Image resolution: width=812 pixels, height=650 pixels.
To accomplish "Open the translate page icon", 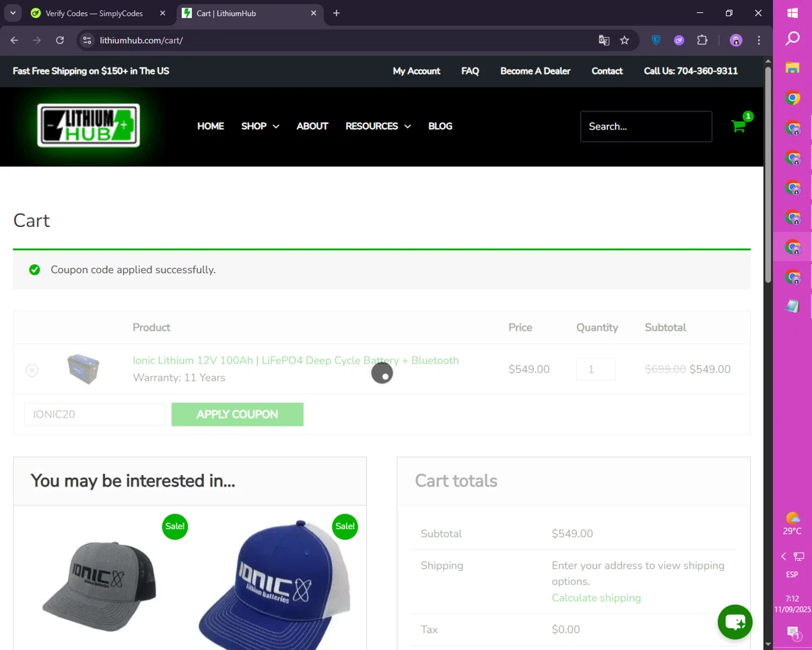I will 604,40.
